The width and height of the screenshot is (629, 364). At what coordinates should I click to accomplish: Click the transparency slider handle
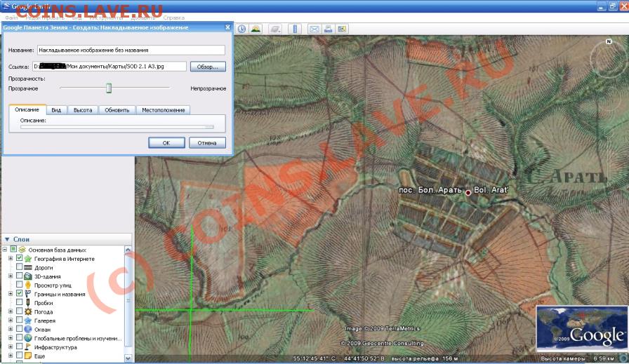(109, 88)
